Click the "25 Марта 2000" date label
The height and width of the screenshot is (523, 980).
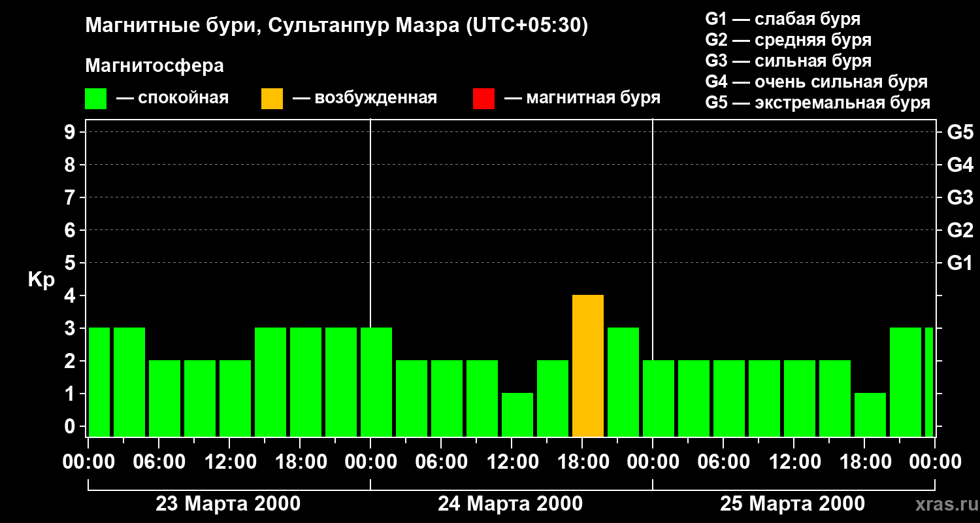792,504
